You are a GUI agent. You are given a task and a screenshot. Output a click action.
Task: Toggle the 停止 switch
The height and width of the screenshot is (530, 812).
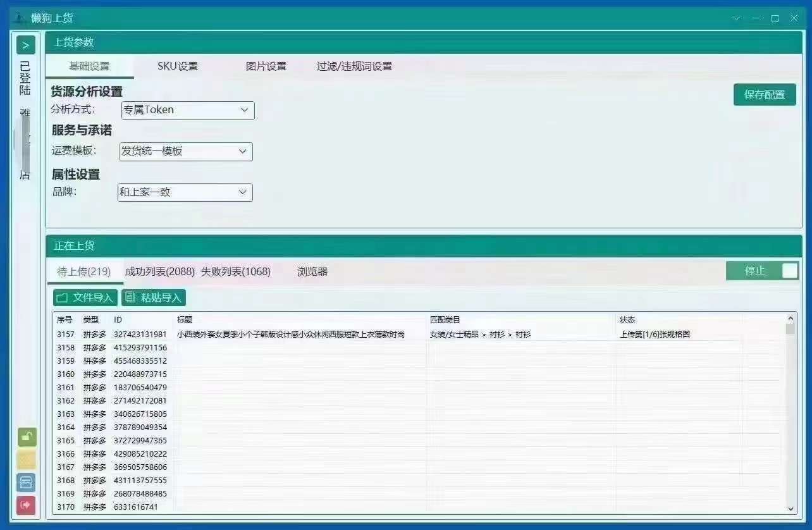[763, 271]
